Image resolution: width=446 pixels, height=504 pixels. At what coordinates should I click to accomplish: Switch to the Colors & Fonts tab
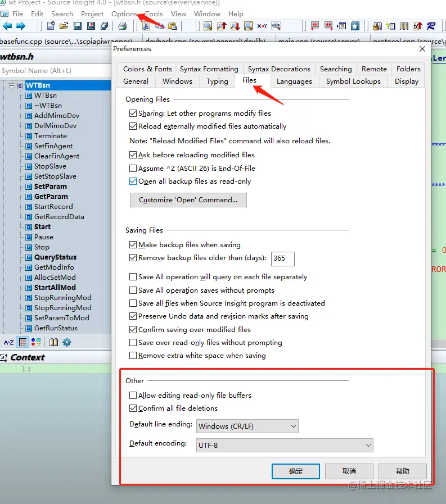tap(147, 69)
